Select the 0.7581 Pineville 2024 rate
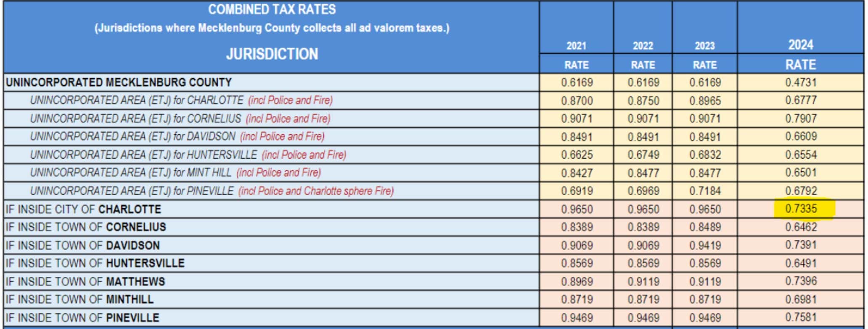868x329 pixels. 801,317
